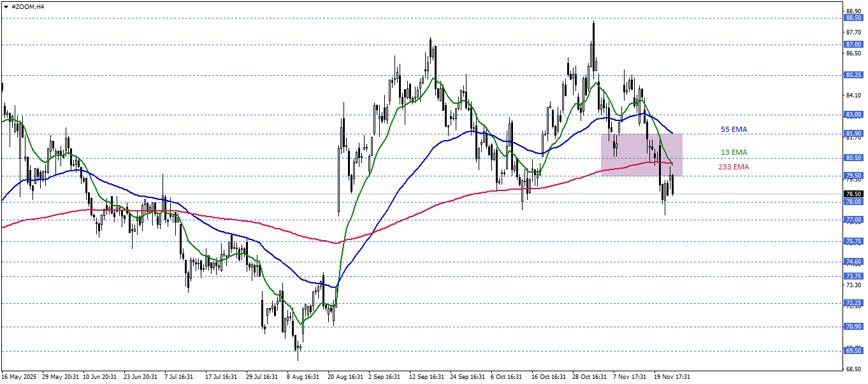Click the 16 Oct 16:31 time label
Viewport: 868px width, 384px height.
tap(549, 377)
